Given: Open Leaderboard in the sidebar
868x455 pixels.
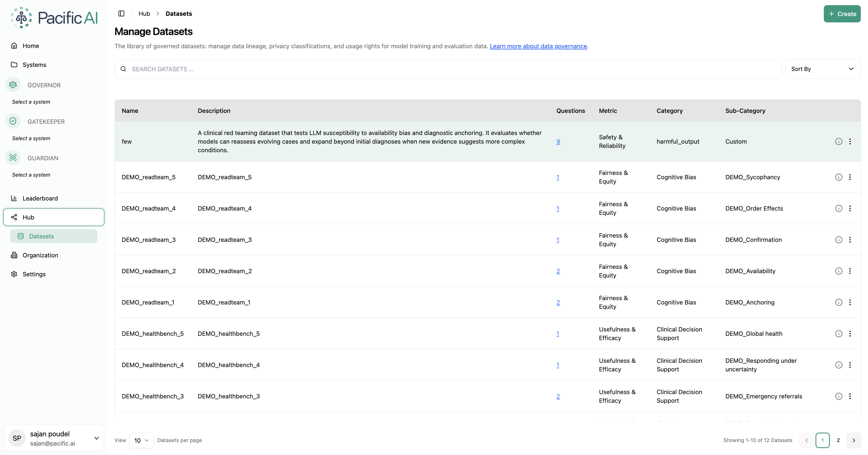Looking at the screenshot, I should click(54, 198).
